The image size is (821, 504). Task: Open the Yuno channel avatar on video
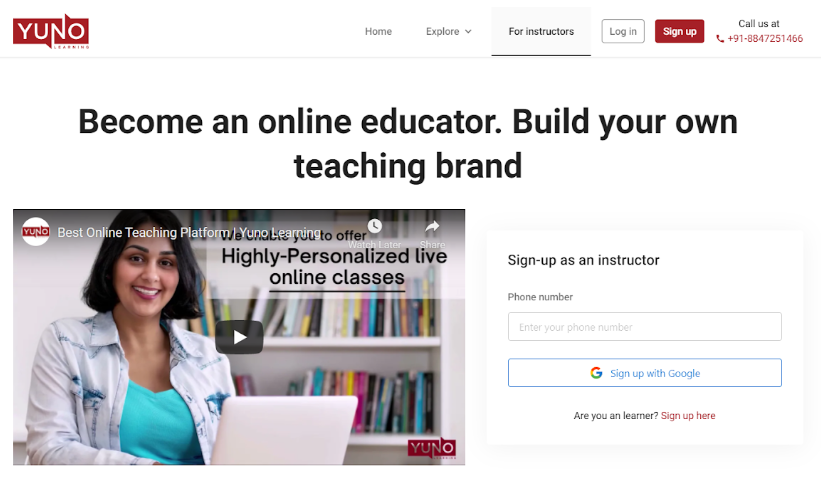click(36, 232)
